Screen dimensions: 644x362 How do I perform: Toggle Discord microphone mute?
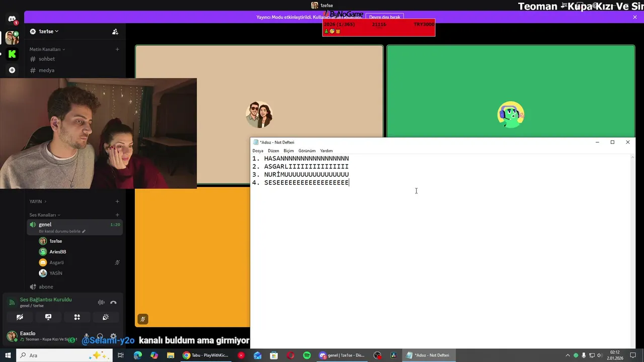87,336
